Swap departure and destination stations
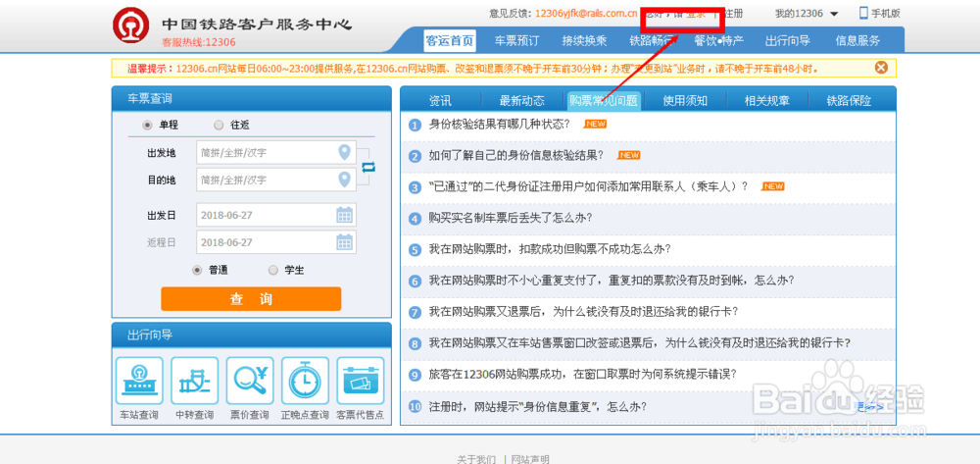Image resolution: width=980 pixels, height=464 pixels. (x=368, y=167)
